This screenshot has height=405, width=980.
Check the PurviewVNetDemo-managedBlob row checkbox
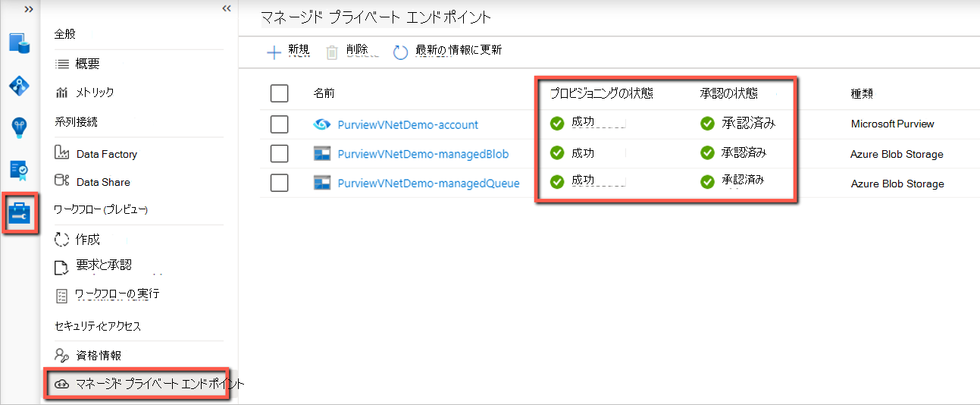279,154
